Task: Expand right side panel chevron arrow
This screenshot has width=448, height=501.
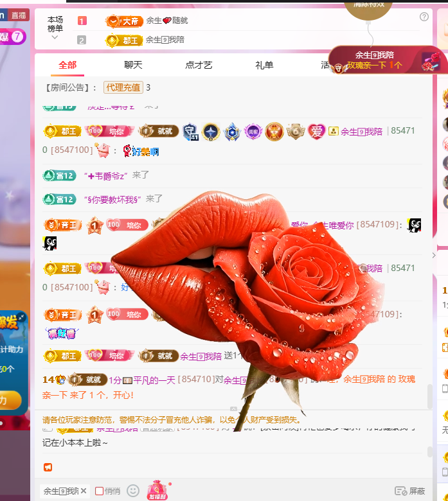Action: (x=434, y=255)
